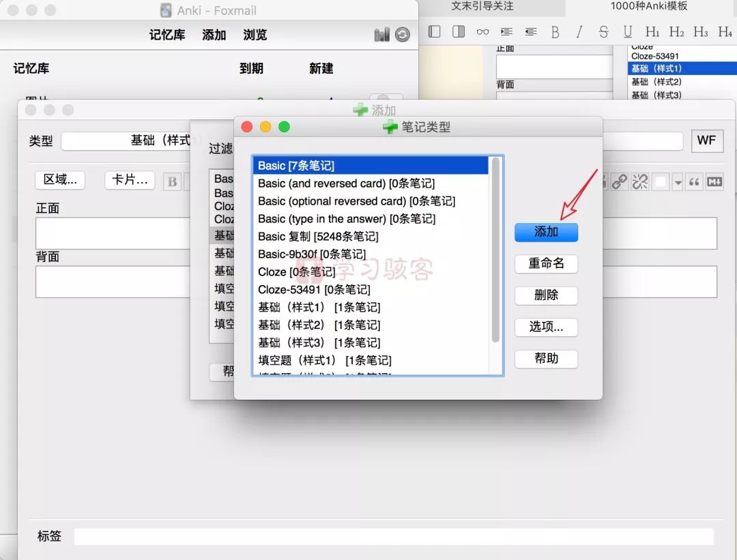Toggle left sidebar panel icon in editor
This screenshot has width=737, height=560.
434,31
